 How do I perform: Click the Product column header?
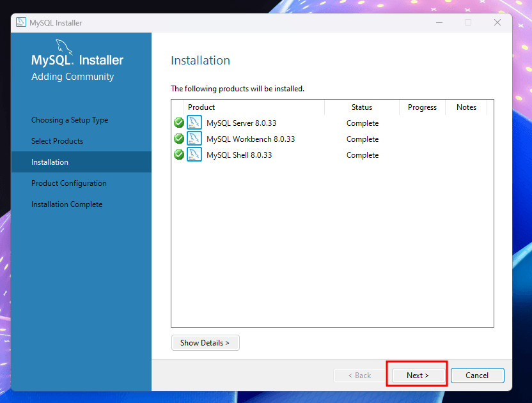(254, 107)
